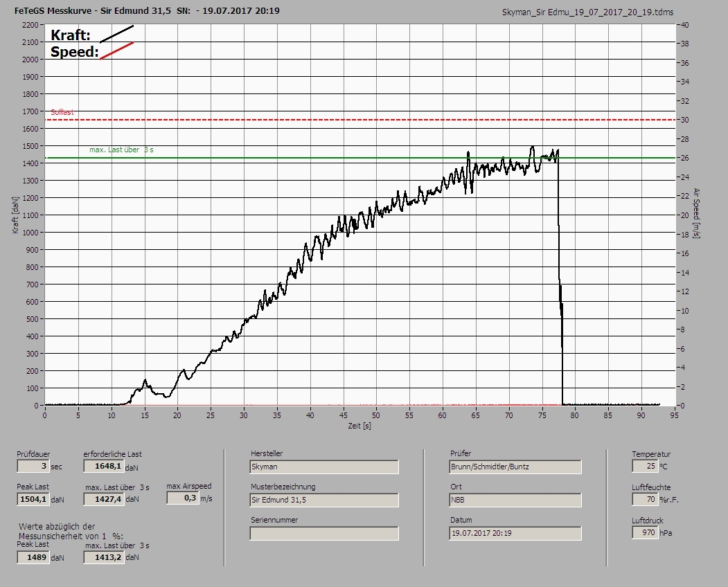This screenshot has width=728, height=587.
Task: Click the hPa unit next to Luftdruck
Action: coord(666,533)
